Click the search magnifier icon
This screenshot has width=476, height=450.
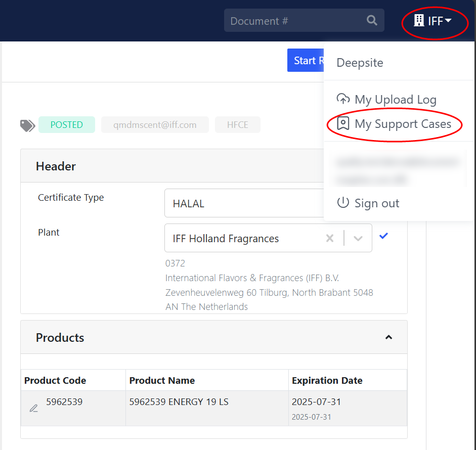click(x=372, y=21)
